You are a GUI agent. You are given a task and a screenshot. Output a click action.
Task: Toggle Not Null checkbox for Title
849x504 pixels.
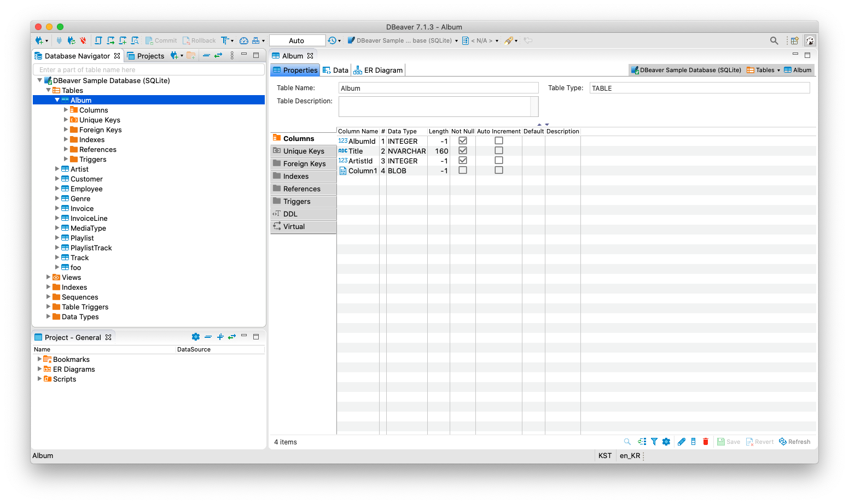coord(463,150)
